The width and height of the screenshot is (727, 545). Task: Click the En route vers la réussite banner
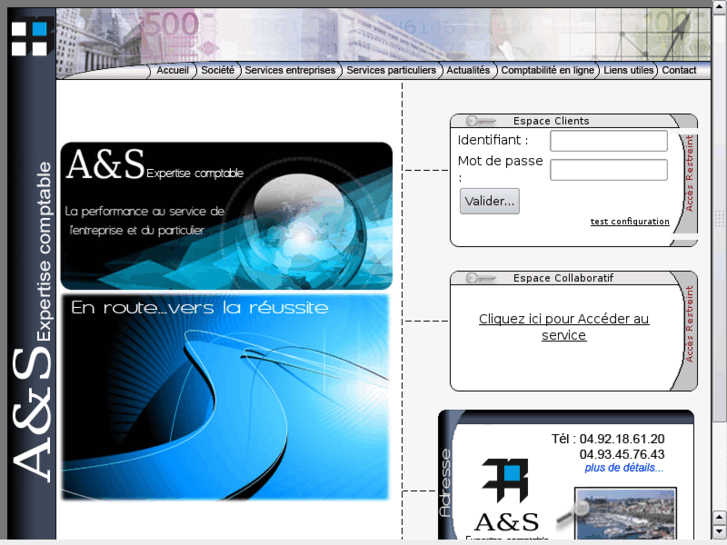225,397
